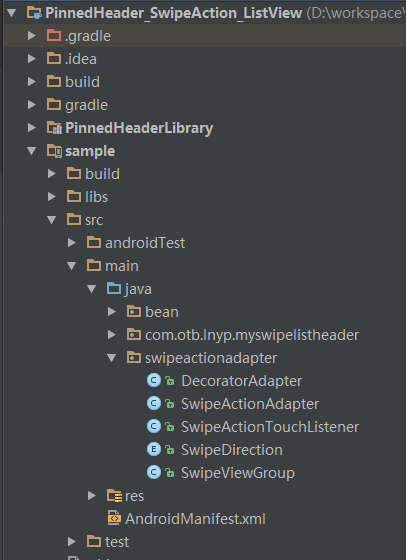Click the res resources folder icon

tap(114, 496)
